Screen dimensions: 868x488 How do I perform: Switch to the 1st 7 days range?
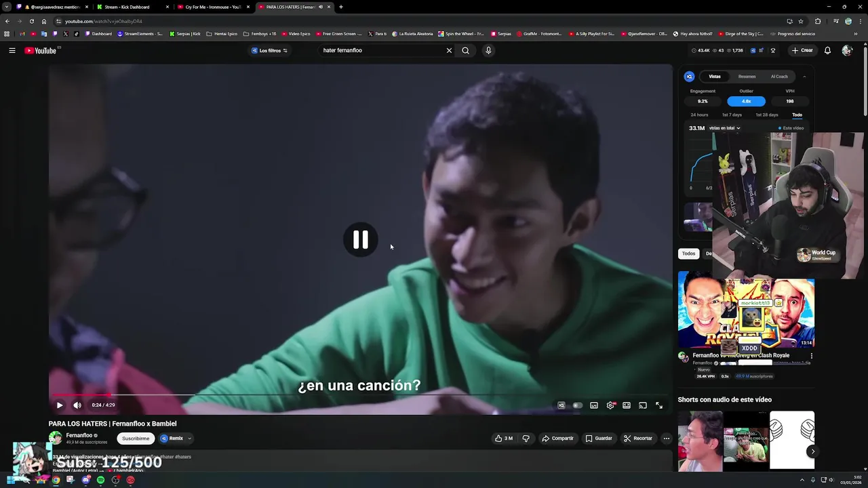point(732,115)
